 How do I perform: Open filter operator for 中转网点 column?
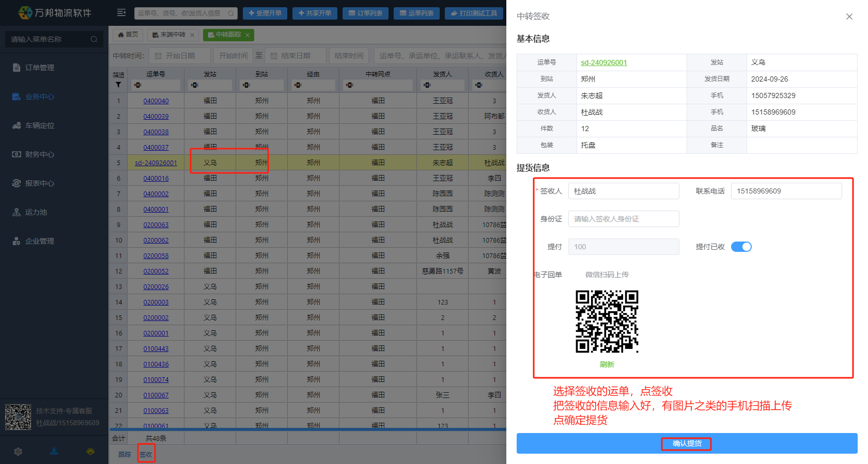tap(350, 85)
